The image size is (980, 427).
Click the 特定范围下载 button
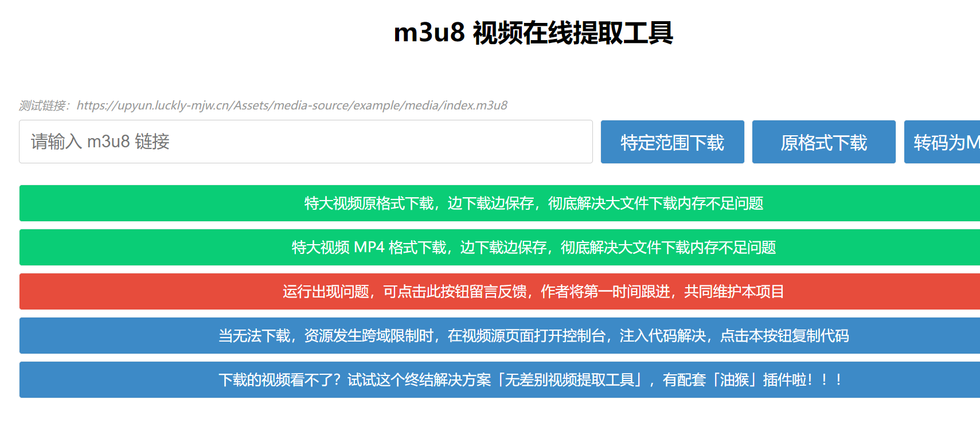click(x=672, y=142)
